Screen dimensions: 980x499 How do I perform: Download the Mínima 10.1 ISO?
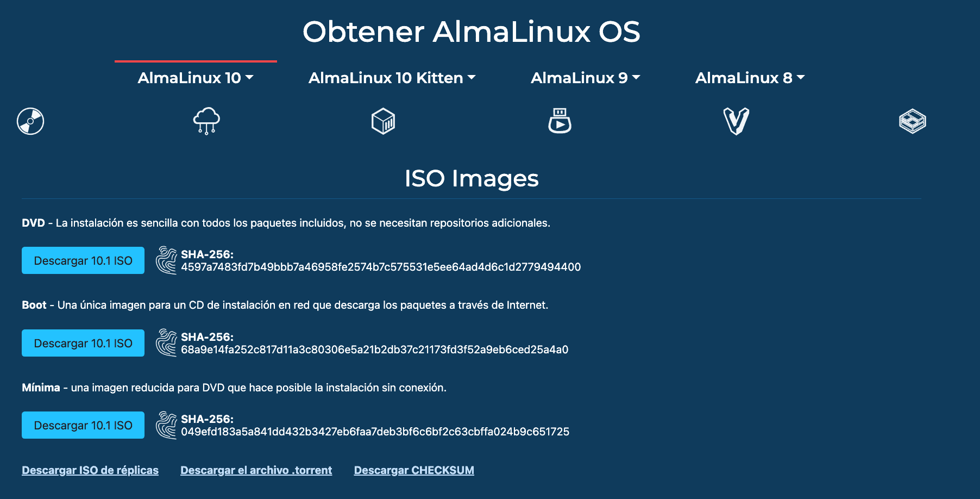point(83,425)
